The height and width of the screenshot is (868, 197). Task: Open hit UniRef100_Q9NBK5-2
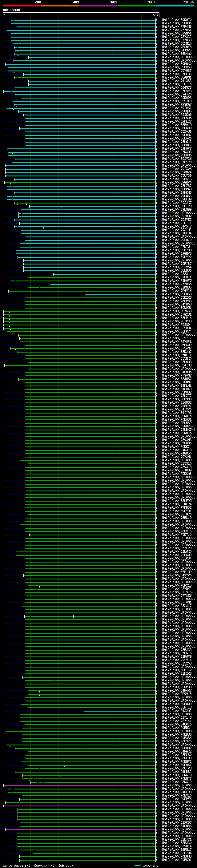(179, 416)
